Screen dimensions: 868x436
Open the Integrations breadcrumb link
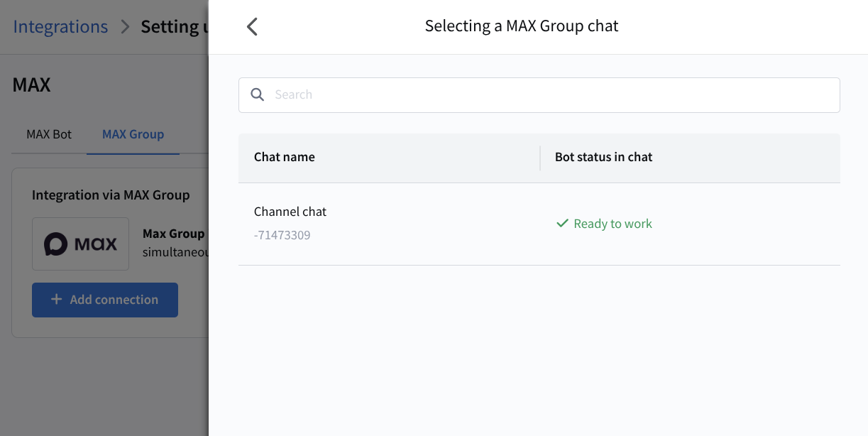tap(60, 27)
